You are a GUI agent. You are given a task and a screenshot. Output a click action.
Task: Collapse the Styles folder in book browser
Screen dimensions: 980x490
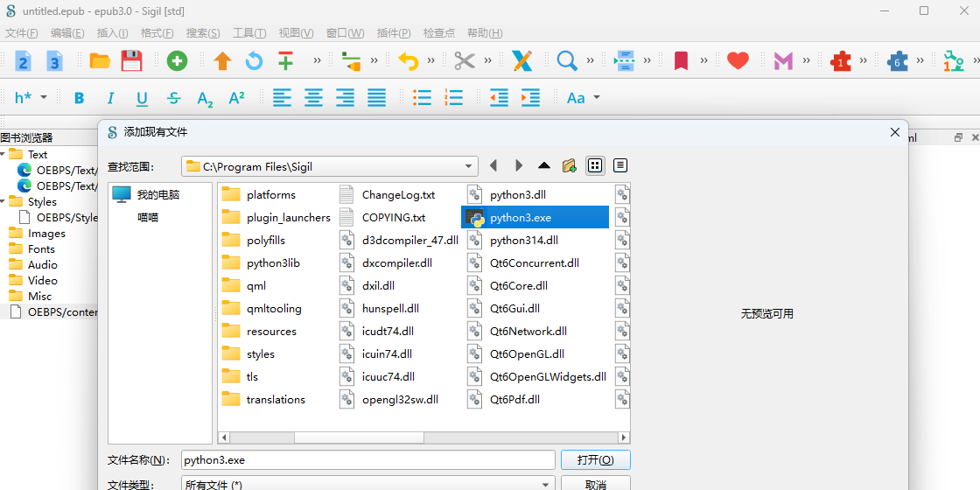pos(3,202)
